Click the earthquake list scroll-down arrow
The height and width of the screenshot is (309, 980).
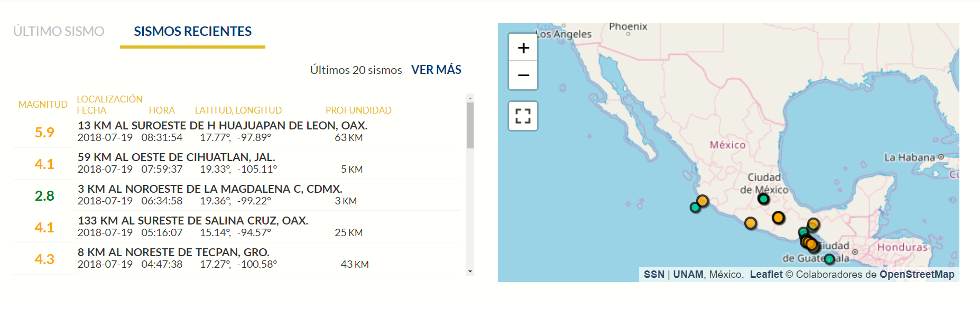[x=470, y=271]
